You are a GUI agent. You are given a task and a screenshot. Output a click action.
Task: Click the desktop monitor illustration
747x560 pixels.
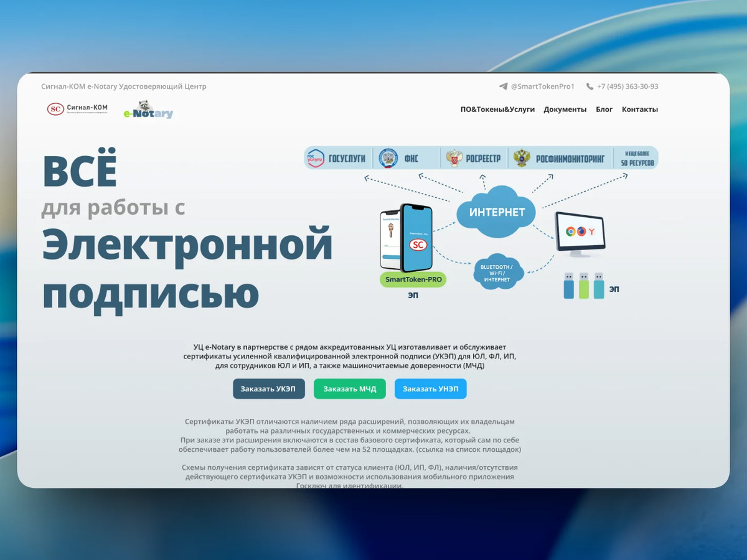[x=580, y=234]
